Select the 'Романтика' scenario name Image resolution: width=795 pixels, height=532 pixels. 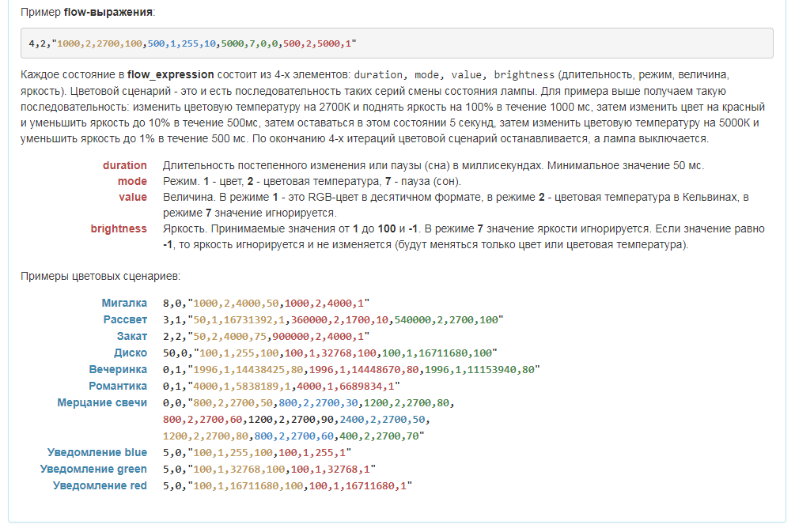117,386
